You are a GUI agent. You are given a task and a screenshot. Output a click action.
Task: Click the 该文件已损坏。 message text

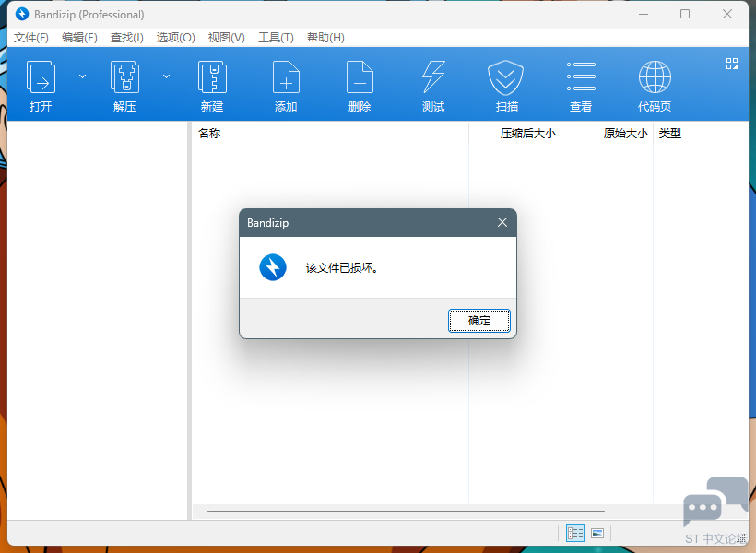(x=342, y=268)
